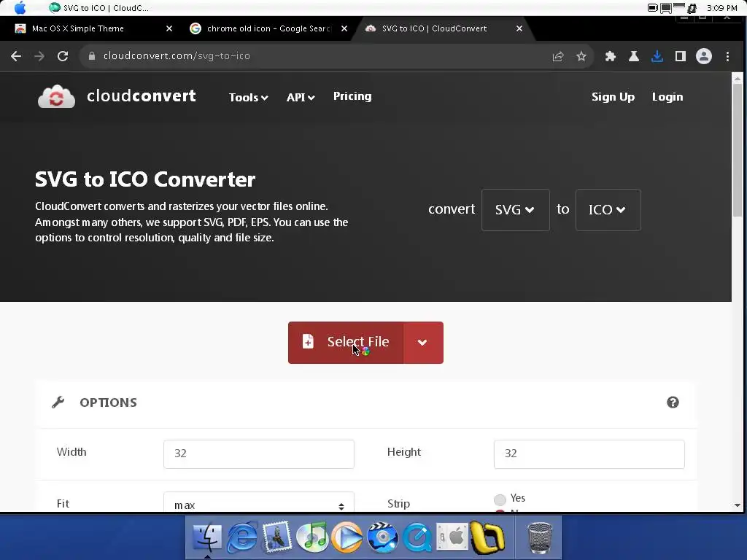Bookmark this page with the star icon

pos(581,56)
